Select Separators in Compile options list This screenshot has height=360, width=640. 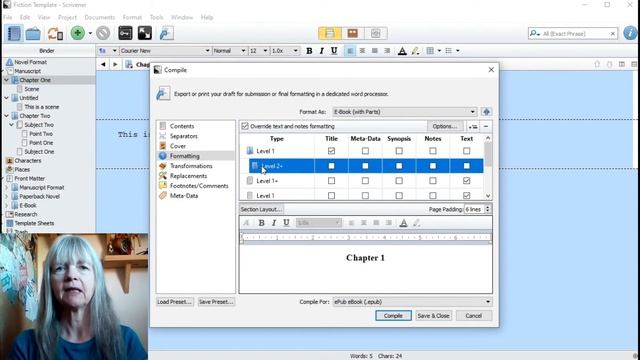coord(184,136)
